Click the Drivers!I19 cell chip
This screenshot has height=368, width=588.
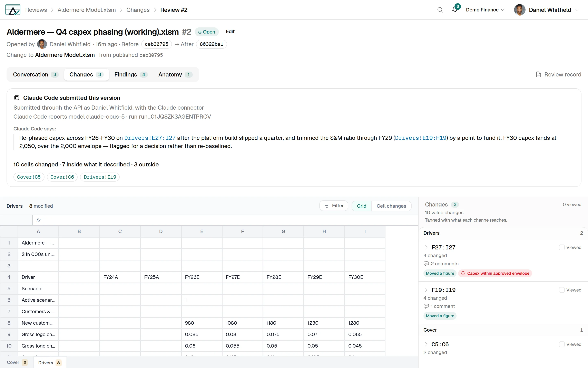100,177
